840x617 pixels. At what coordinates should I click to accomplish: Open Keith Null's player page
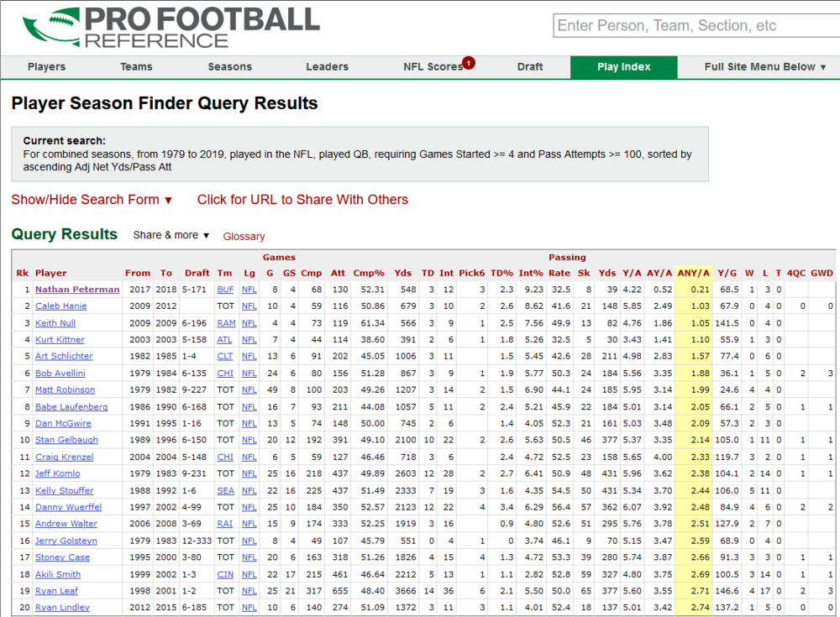(x=55, y=323)
